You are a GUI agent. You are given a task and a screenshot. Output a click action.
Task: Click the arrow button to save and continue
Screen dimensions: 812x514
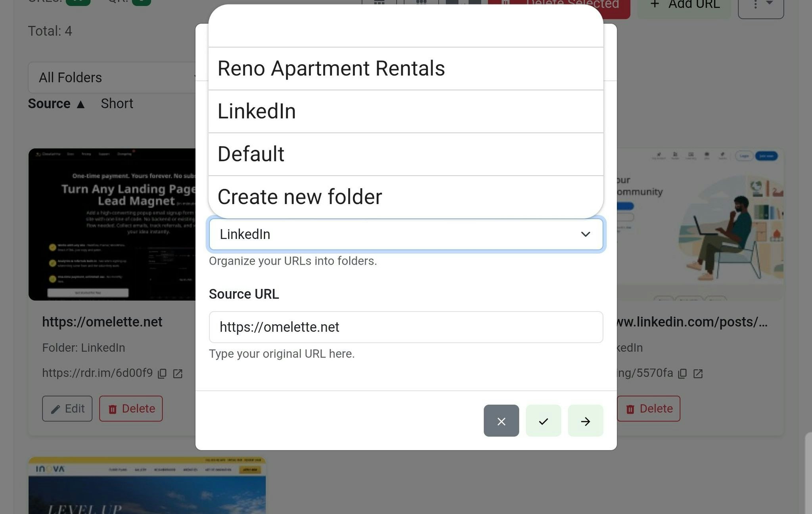point(586,421)
